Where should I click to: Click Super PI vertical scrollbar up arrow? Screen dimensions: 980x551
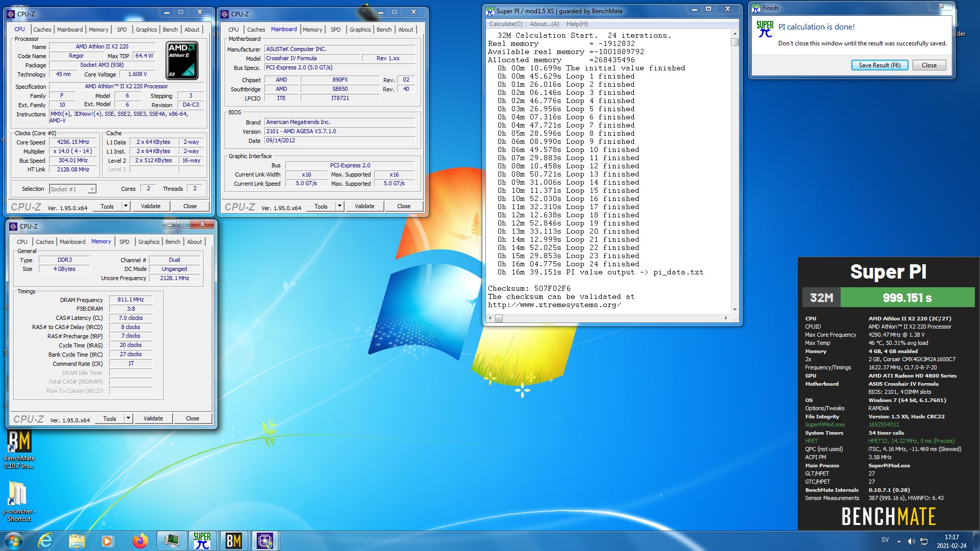734,34
